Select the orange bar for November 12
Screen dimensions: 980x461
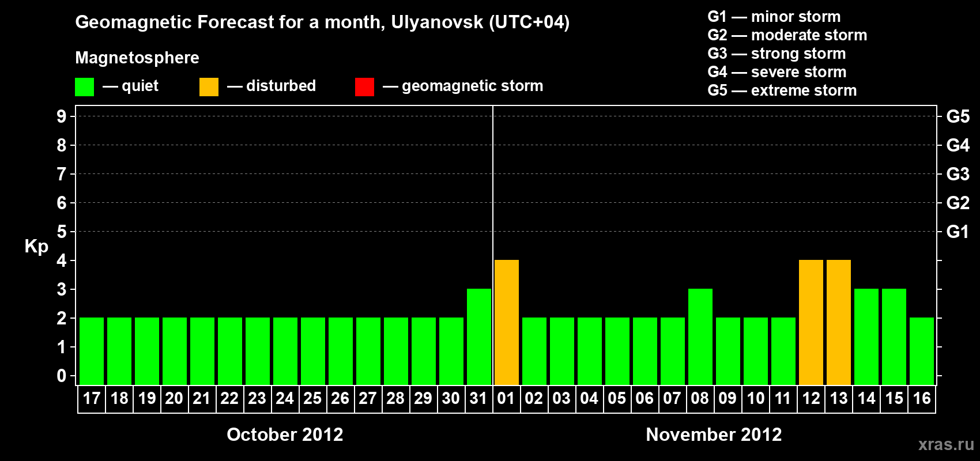[x=811, y=322]
